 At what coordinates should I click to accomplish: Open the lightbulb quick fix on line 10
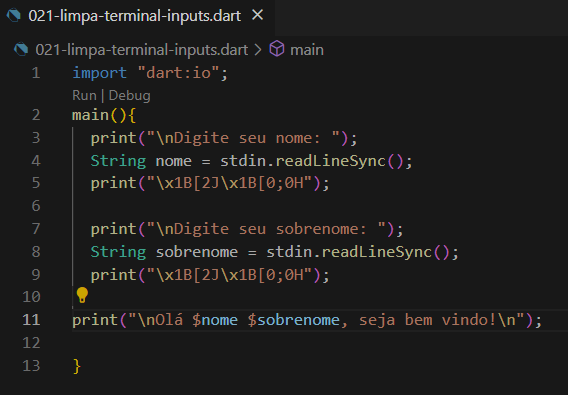point(82,295)
